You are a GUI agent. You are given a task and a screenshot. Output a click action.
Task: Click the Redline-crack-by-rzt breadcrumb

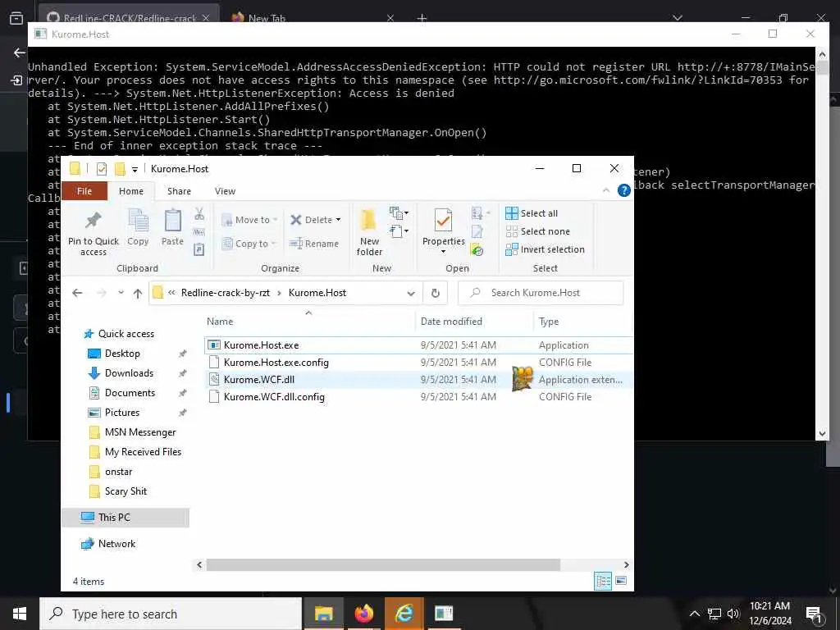[x=226, y=293]
